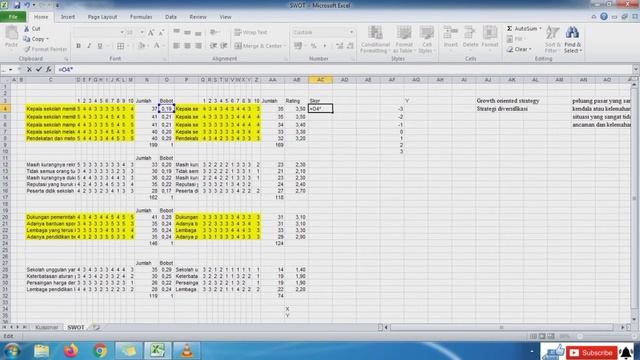The width and height of the screenshot is (640, 360).
Task: Open Excel Help question mark
Action: (x=604, y=17)
